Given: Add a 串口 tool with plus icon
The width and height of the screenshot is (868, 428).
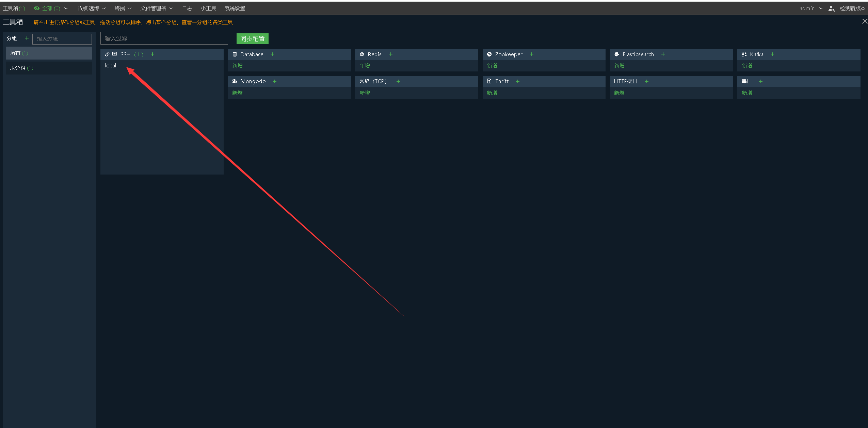Looking at the screenshot, I should coord(761,81).
